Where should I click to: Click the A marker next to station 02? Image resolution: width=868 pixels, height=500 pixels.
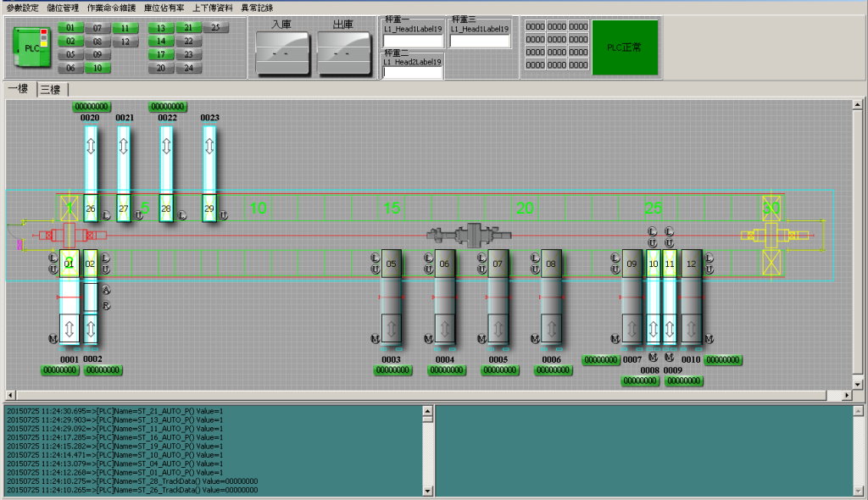tap(107, 291)
